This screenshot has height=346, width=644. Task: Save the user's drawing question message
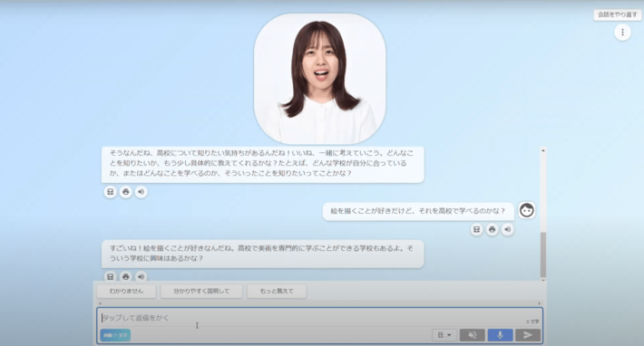pos(476,229)
